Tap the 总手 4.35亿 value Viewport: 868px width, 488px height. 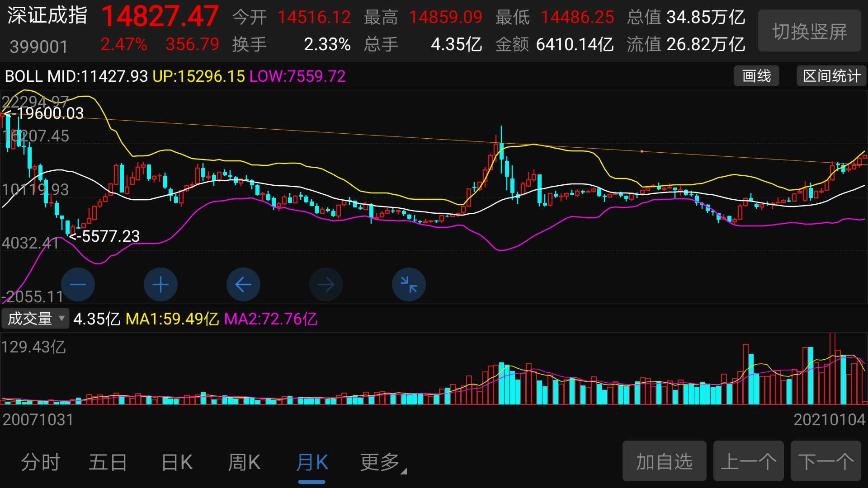click(x=456, y=44)
